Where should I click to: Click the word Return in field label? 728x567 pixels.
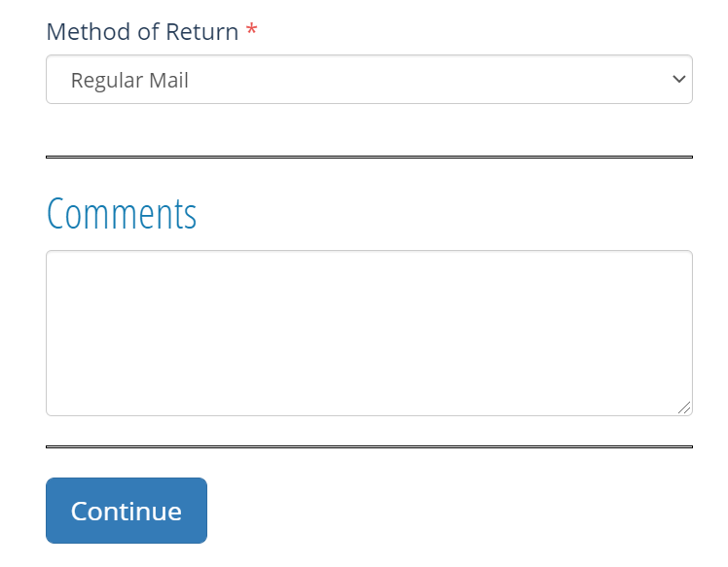click(x=202, y=31)
